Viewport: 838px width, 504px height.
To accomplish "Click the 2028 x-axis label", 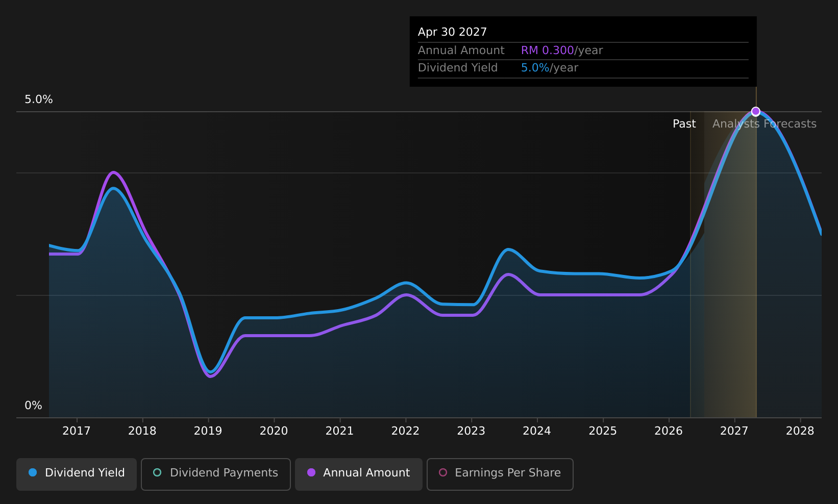I will click(x=800, y=431).
